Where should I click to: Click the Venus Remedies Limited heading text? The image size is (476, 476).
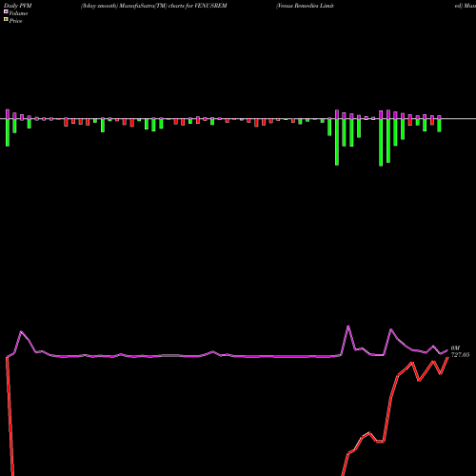tap(305, 6)
